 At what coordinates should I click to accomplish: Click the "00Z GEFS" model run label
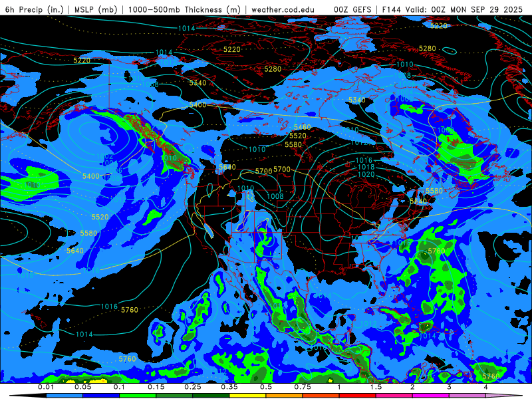pyautogui.click(x=353, y=9)
